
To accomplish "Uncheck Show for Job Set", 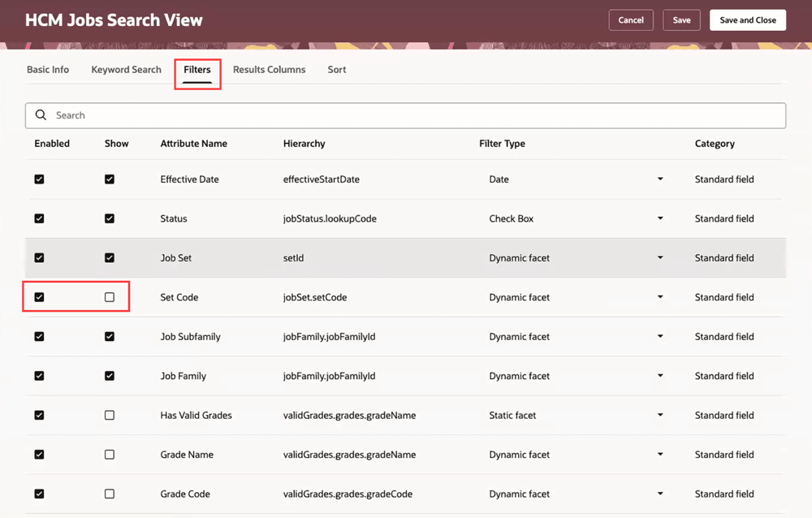I will pyautogui.click(x=110, y=258).
